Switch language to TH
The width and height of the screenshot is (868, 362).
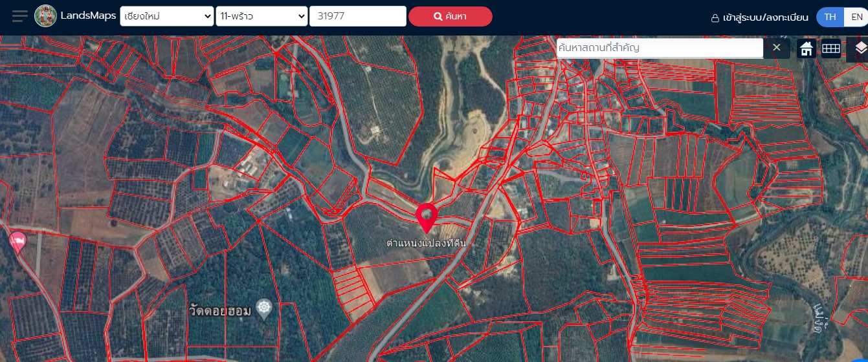pos(830,17)
